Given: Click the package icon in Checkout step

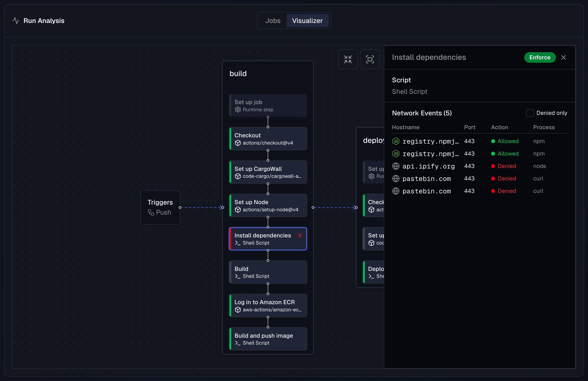Looking at the screenshot, I should 238,143.
